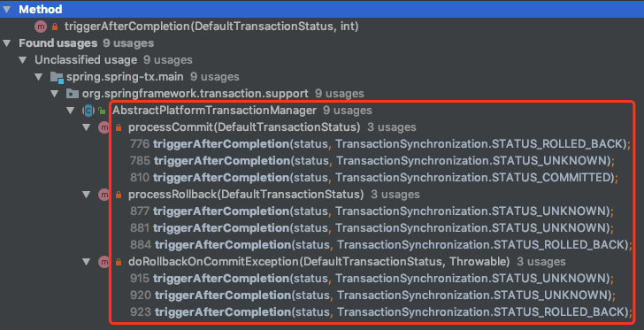Image resolution: width=644 pixels, height=330 pixels.
Task: Select line 810 STATUS_COMMITTED usage
Action: 373,178
